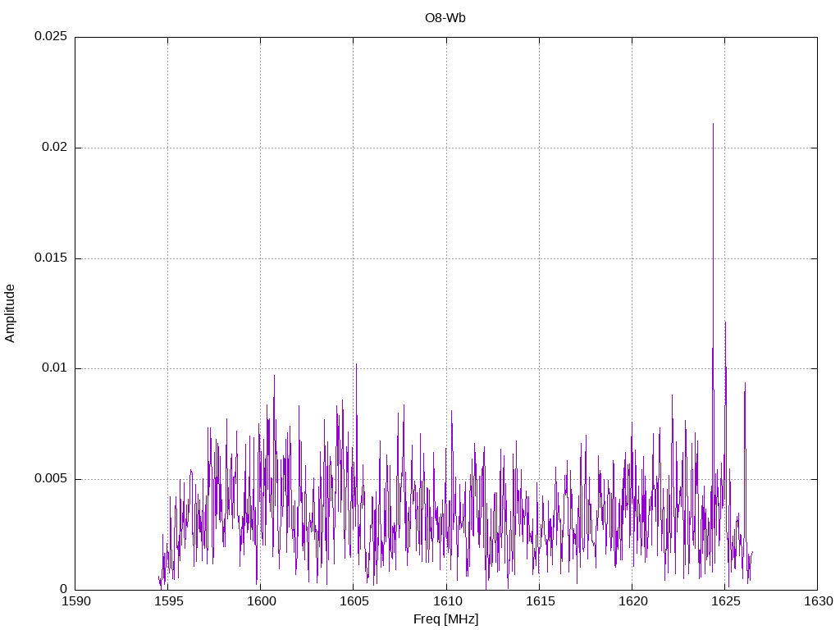Click the 0.01 y-axis tick label
The image size is (840, 630).
pyautogui.click(x=55, y=368)
